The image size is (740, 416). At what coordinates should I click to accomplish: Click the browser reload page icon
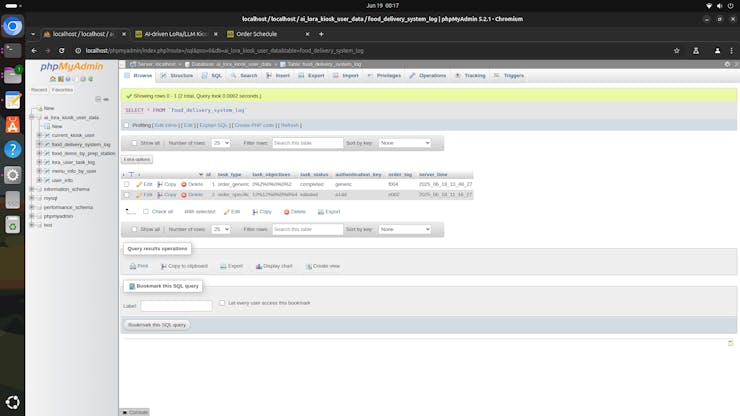tap(61, 51)
